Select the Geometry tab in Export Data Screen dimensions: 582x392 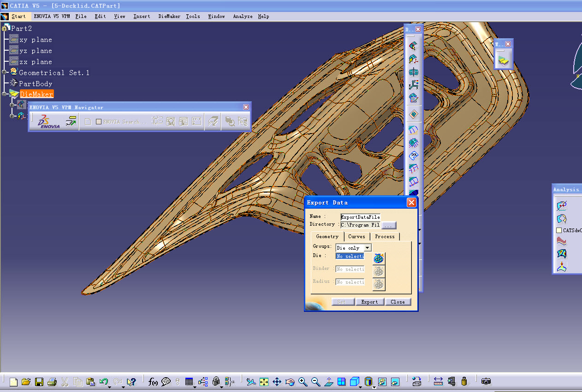point(327,236)
